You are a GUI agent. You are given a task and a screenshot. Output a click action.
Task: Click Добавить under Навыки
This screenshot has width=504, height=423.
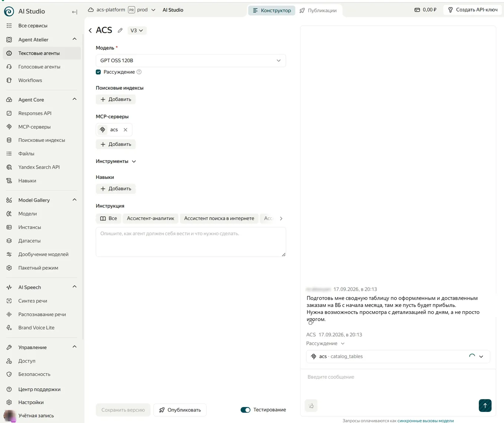point(116,189)
